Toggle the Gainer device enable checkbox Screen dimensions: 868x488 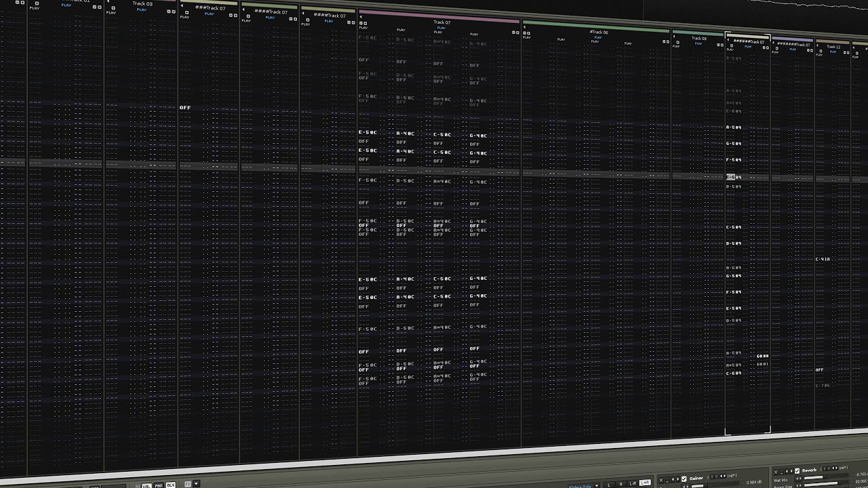click(x=684, y=479)
